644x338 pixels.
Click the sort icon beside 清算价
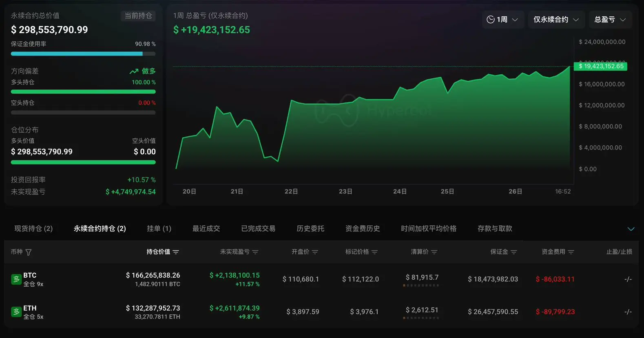coord(434,252)
